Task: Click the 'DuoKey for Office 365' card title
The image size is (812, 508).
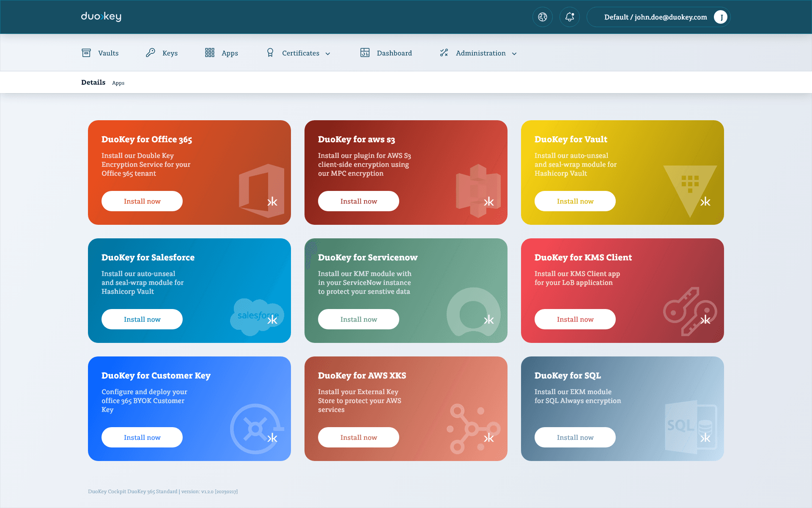Action: coord(147,139)
